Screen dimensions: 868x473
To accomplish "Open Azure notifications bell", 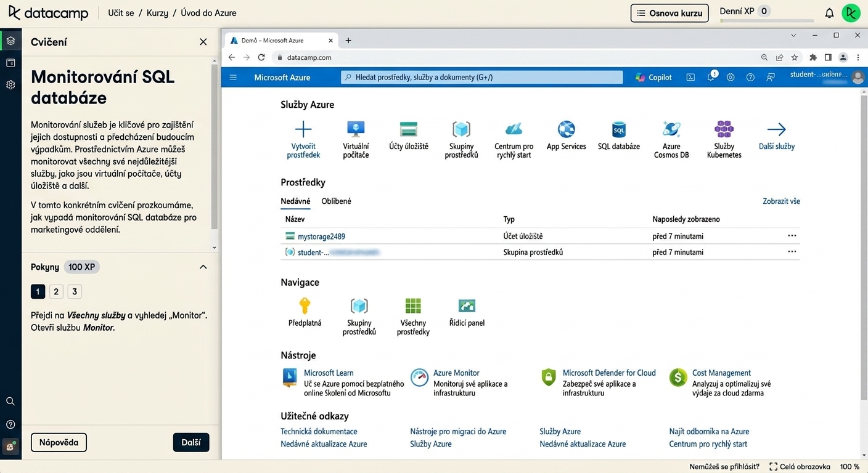I will [711, 77].
